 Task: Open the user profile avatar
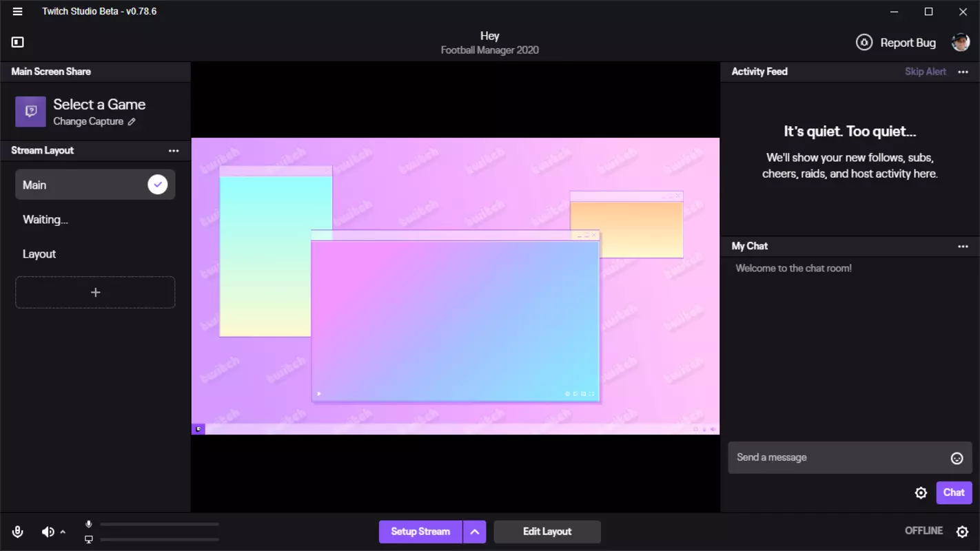coord(961,42)
